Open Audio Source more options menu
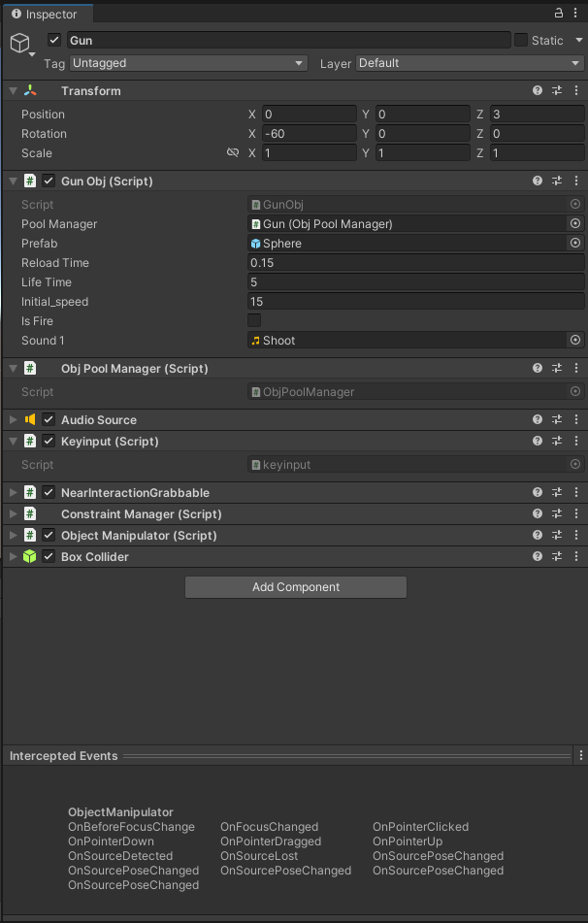This screenshot has width=588, height=923. 577,419
